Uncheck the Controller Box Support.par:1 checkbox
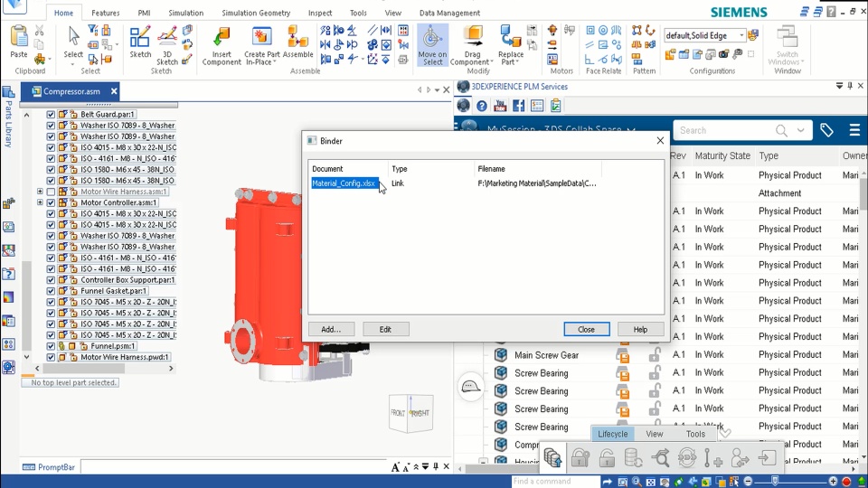 (x=51, y=280)
